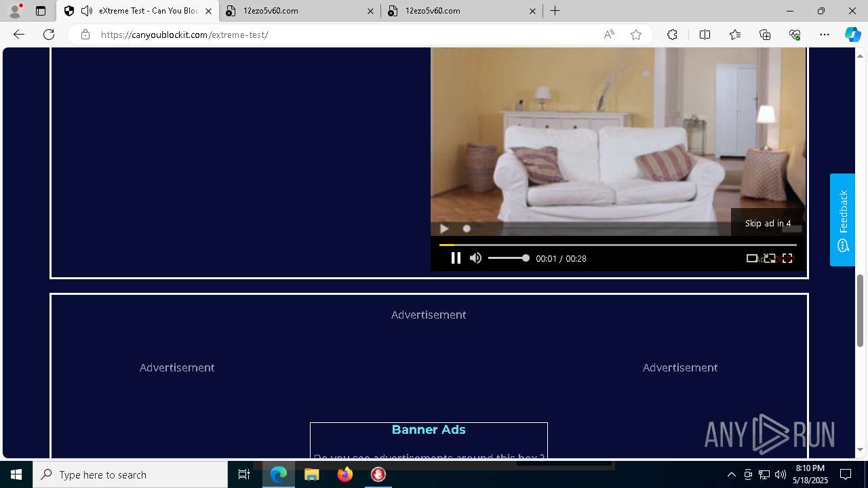Seek on the video progress bar

618,245
